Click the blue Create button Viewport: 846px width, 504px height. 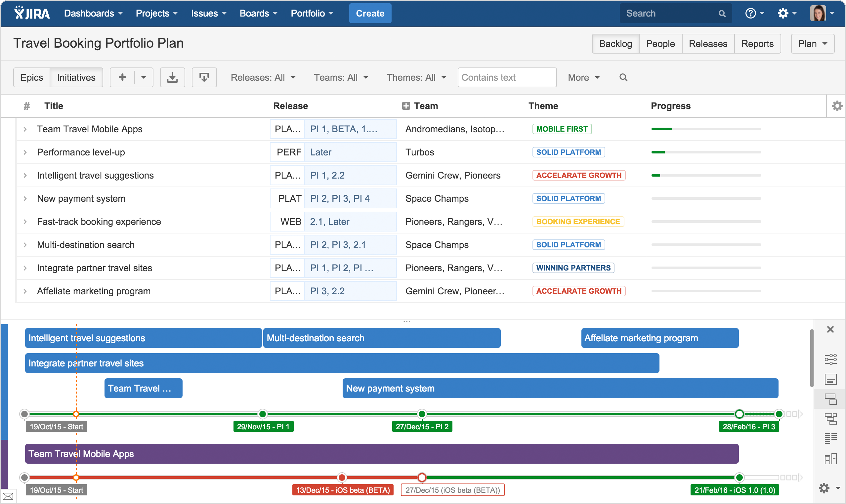(x=370, y=14)
